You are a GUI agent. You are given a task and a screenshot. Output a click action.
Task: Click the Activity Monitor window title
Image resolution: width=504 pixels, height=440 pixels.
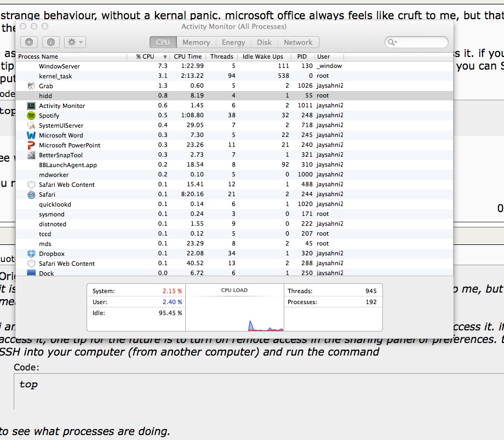(x=234, y=26)
